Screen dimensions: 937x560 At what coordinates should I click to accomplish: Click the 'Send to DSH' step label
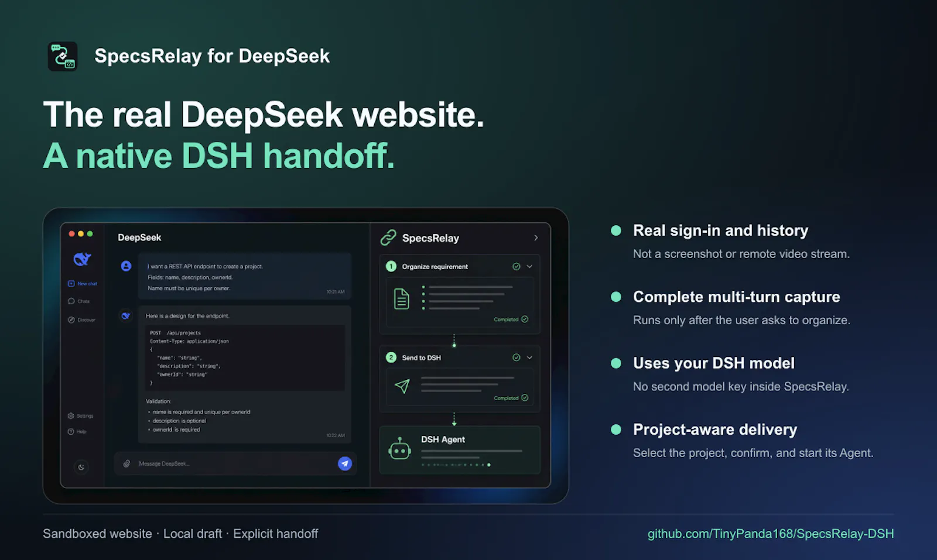[x=421, y=358]
